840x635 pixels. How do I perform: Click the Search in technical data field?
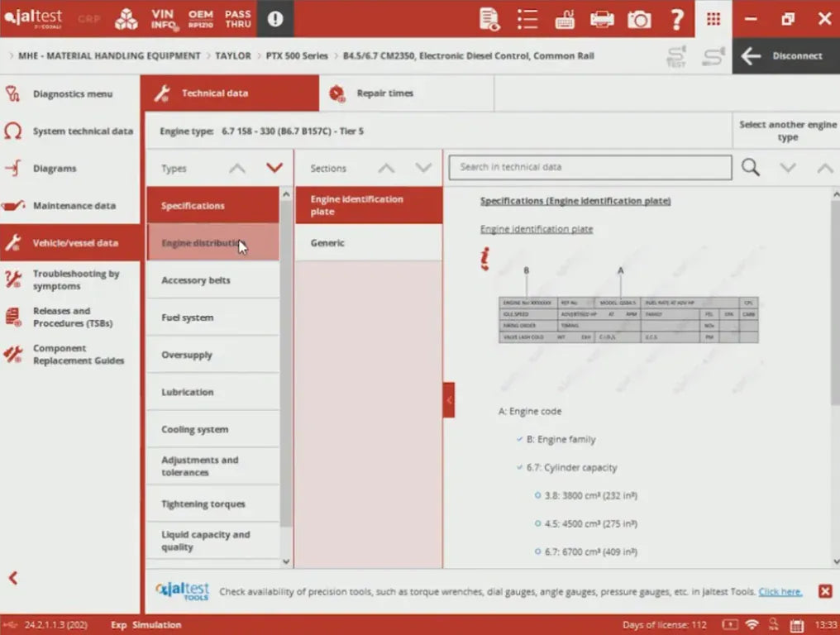click(x=589, y=167)
